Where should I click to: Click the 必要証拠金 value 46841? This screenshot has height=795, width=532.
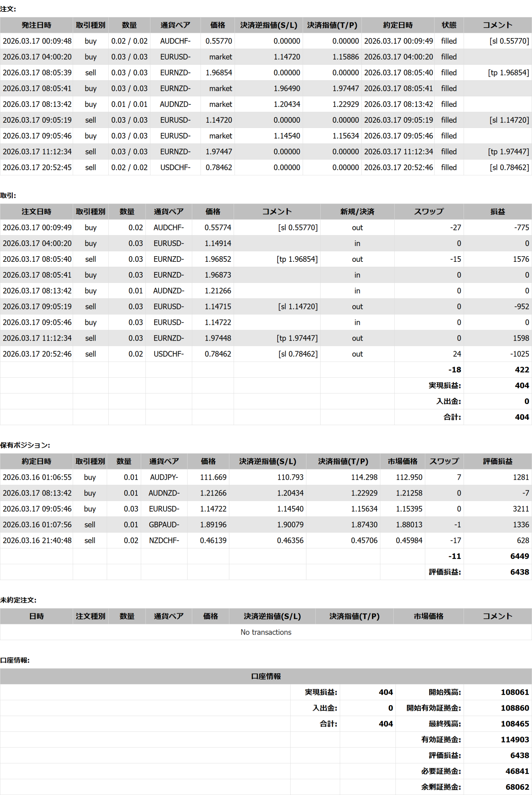click(x=517, y=771)
